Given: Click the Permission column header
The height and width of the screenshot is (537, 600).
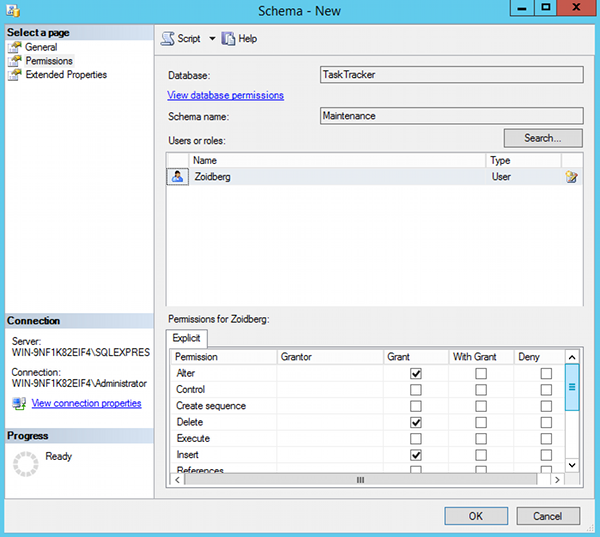Looking at the screenshot, I should pyautogui.click(x=223, y=357).
